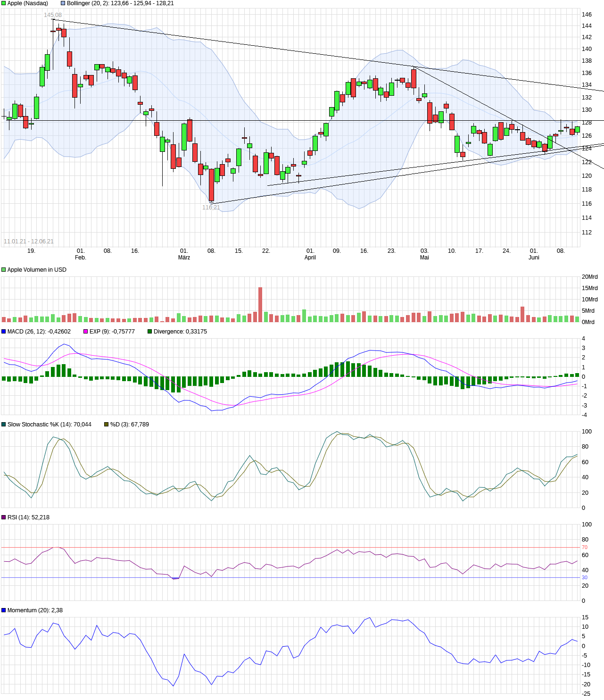The image size is (604, 700).
Task: Click the %D (3): 67,789 label
Action: (x=130, y=425)
